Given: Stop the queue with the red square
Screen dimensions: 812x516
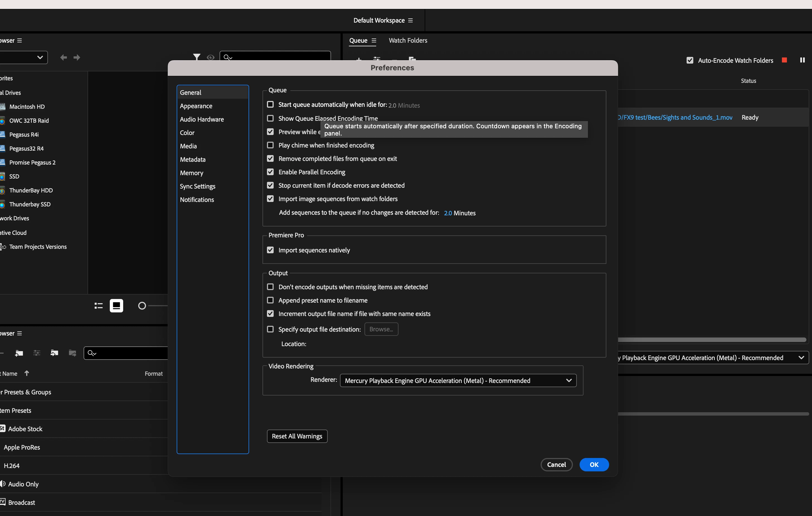Looking at the screenshot, I should (x=784, y=60).
